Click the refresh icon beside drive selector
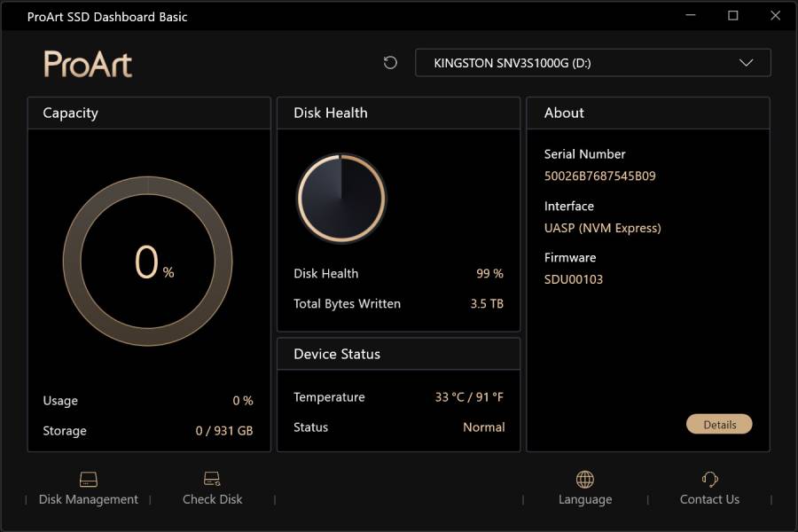Image resolution: width=798 pixels, height=532 pixels. click(x=390, y=63)
